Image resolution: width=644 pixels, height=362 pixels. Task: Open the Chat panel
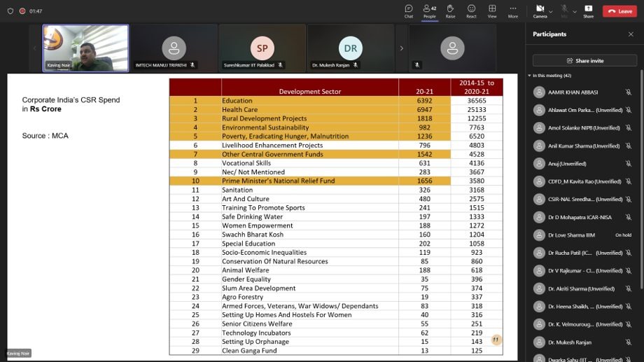coord(408,11)
